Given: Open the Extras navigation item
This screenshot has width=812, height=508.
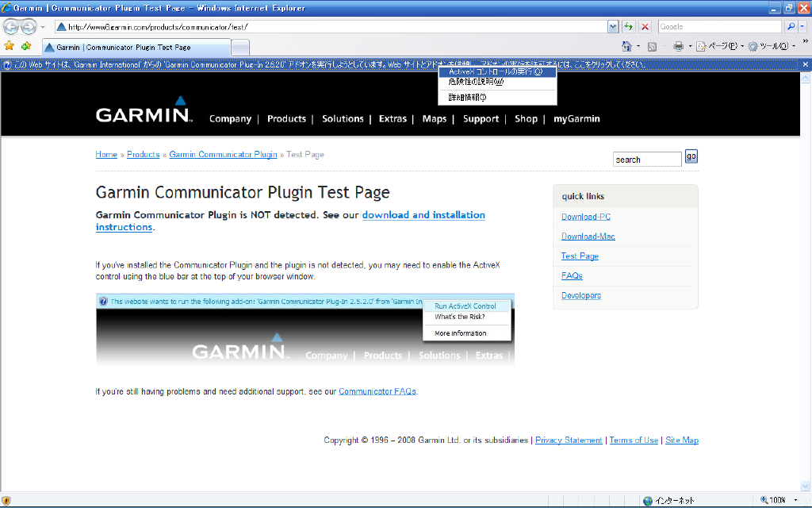Looking at the screenshot, I should pos(393,119).
